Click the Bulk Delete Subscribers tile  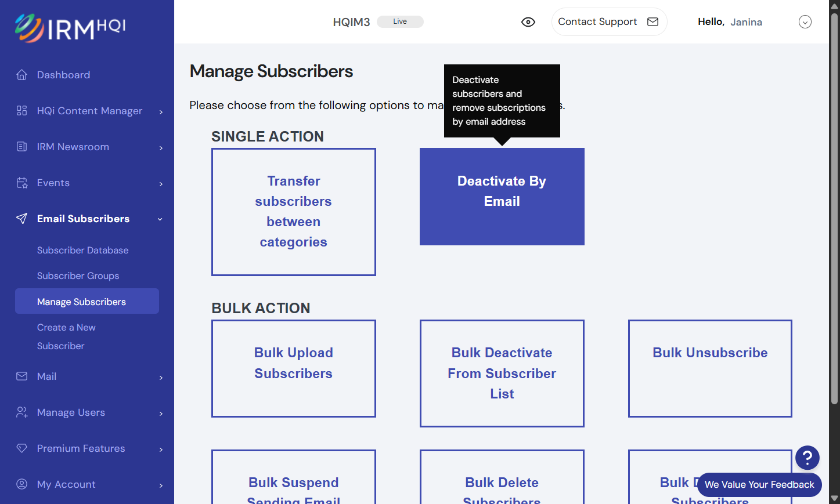(x=502, y=477)
